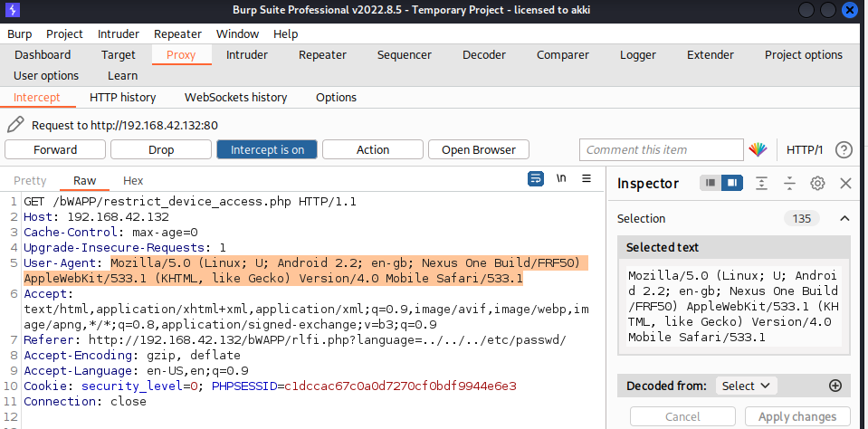Click the help question mark icon

coord(844,149)
